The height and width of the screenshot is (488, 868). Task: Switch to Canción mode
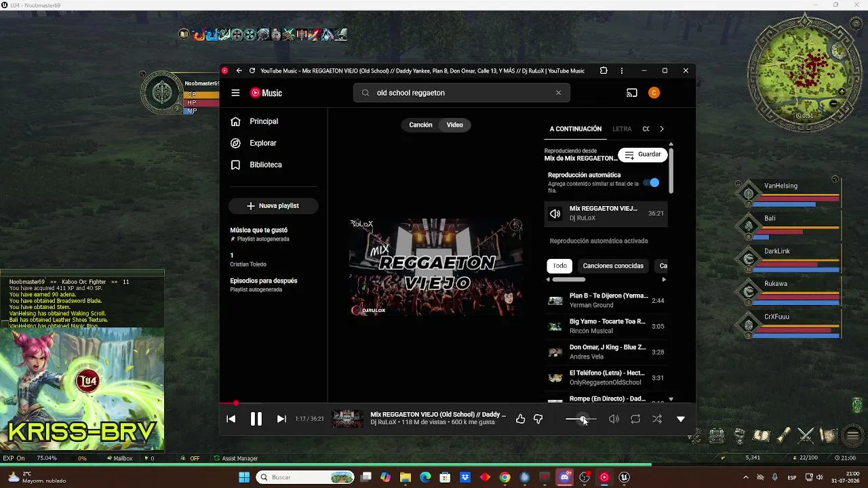pos(420,125)
